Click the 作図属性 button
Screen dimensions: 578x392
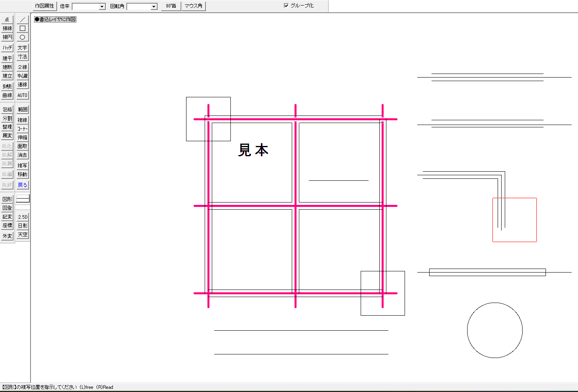45,6
